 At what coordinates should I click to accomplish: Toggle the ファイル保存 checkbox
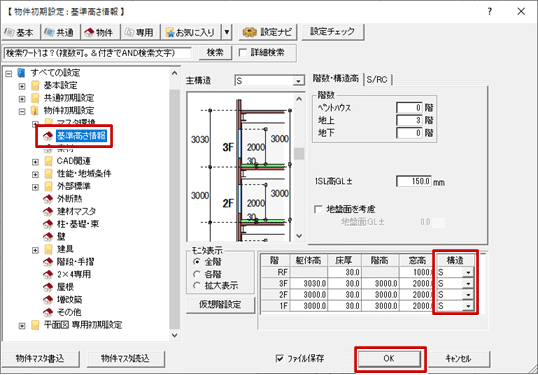280,359
